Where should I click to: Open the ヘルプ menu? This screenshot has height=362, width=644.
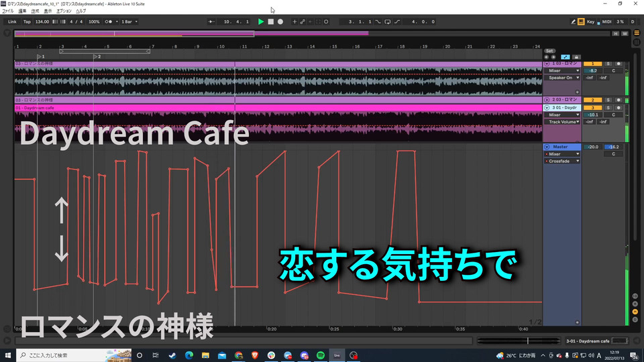(81, 11)
